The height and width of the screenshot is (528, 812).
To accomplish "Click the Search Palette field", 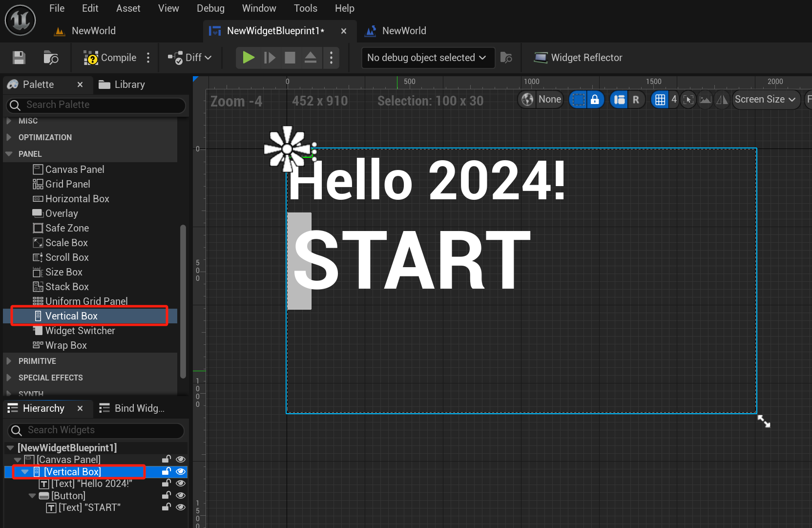I will [x=96, y=105].
